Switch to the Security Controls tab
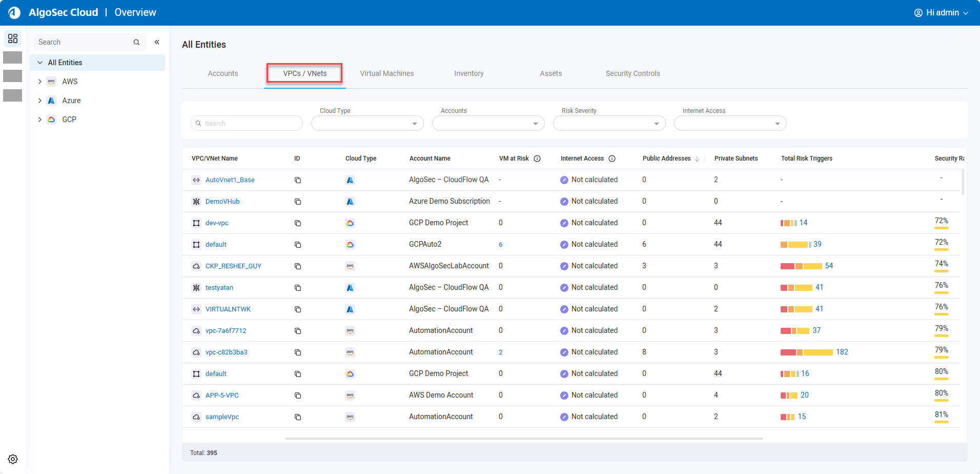 point(632,73)
